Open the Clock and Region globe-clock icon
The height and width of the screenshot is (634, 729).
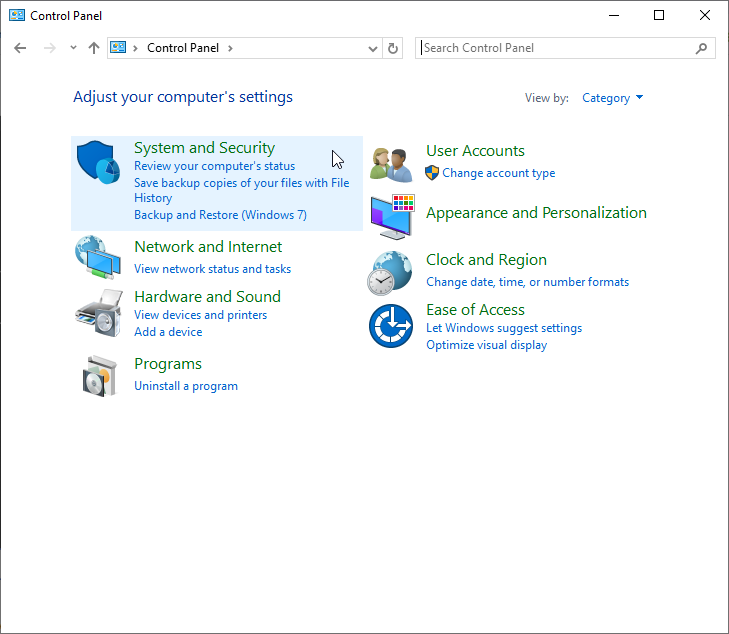pyautogui.click(x=390, y=273)
